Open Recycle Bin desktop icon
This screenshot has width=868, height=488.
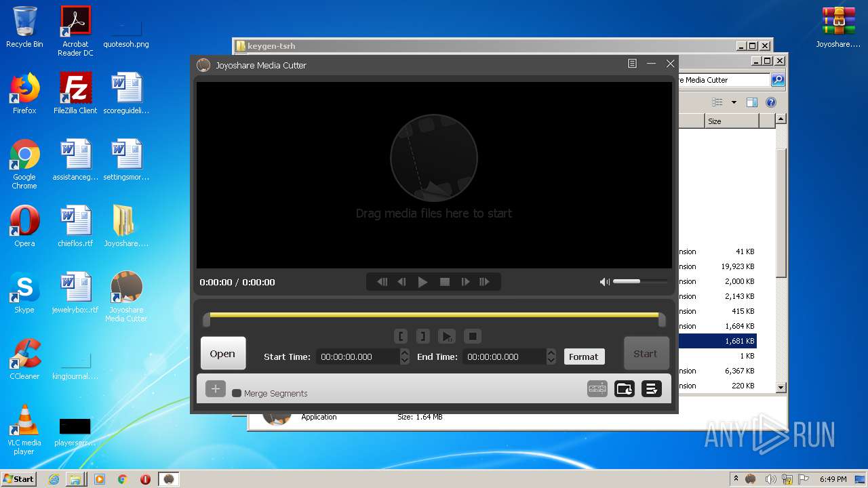[24, 27]
